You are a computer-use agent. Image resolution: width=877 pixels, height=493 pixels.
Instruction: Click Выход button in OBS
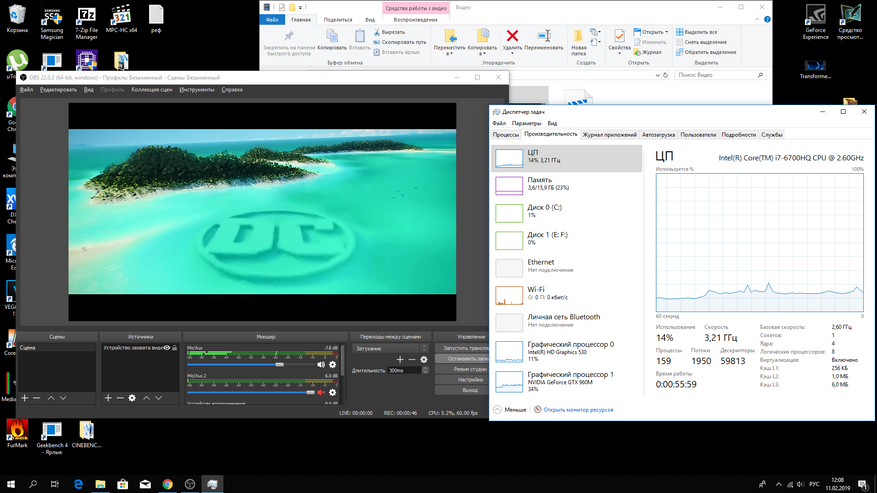(462, 390)
